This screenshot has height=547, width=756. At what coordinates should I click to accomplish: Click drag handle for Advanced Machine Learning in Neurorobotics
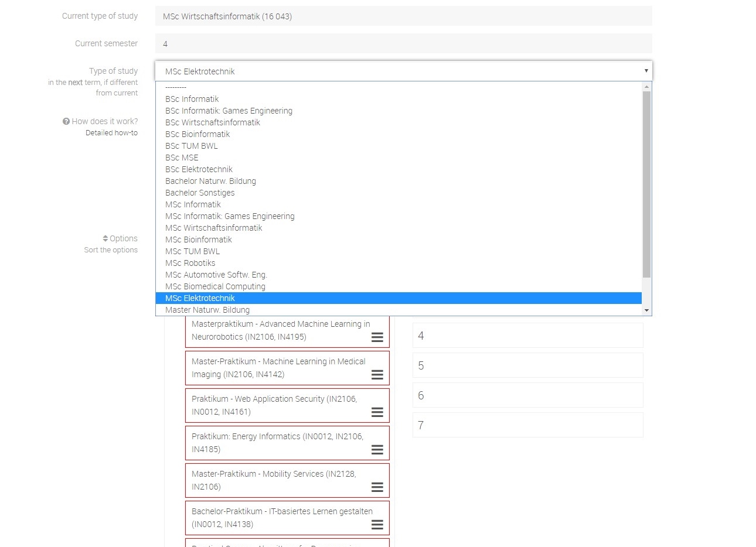click(377, 337)
